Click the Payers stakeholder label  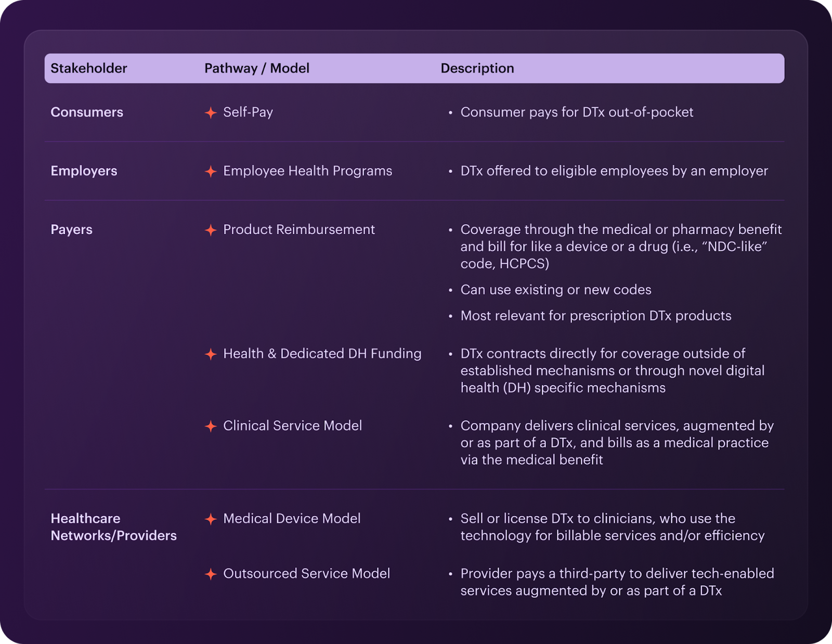pyautogui.click(x=72, y=230)
